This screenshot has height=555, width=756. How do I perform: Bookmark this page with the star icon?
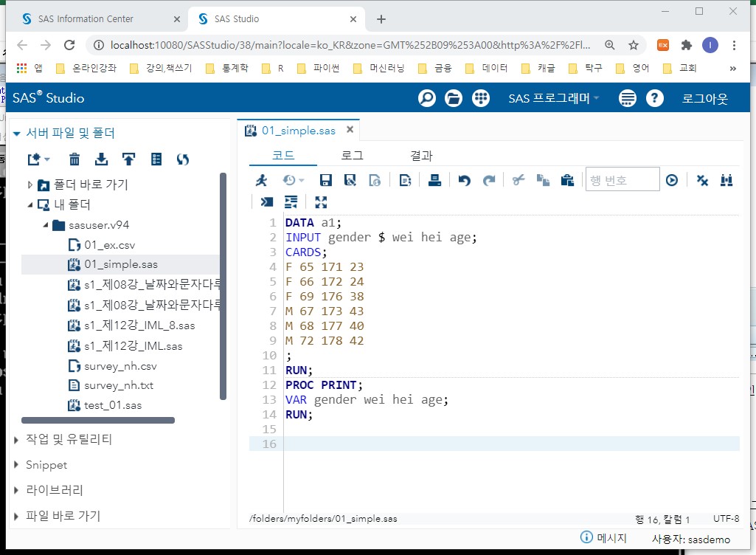pos(634,45)
